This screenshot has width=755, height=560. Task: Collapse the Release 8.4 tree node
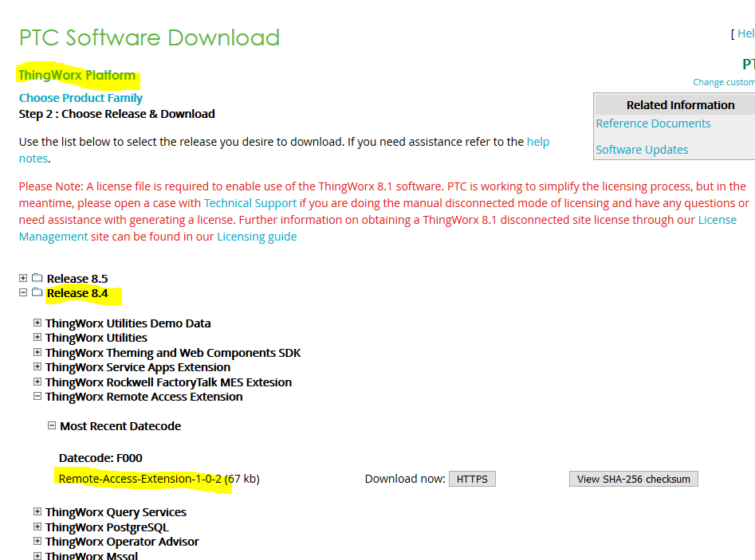click(22, 292)
